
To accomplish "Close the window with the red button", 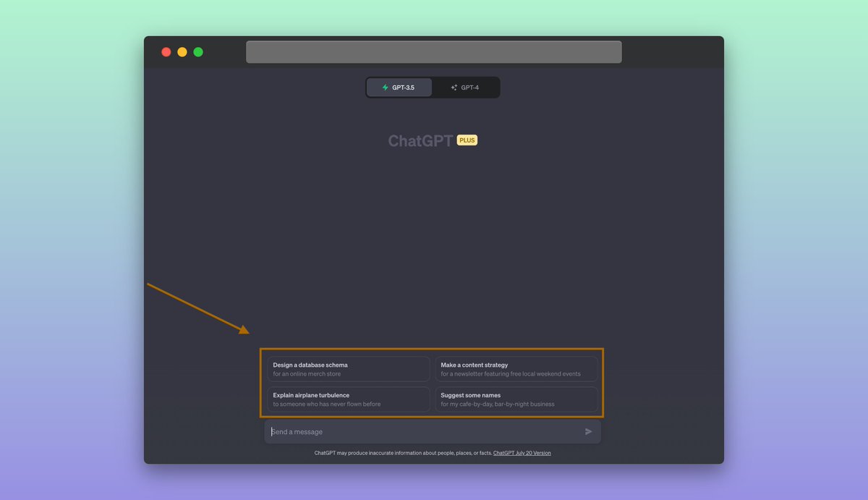I will pos(166,52).
